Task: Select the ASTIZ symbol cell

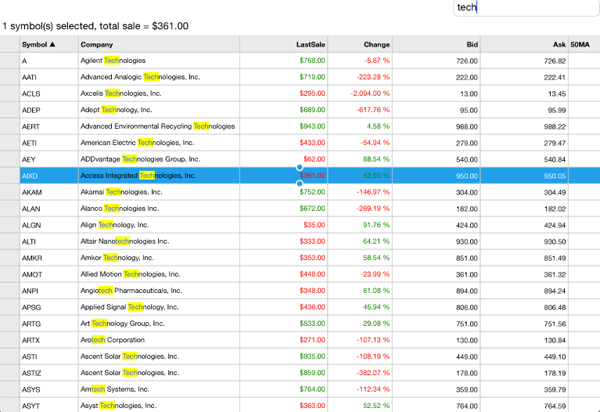Action: pos(49,373)
